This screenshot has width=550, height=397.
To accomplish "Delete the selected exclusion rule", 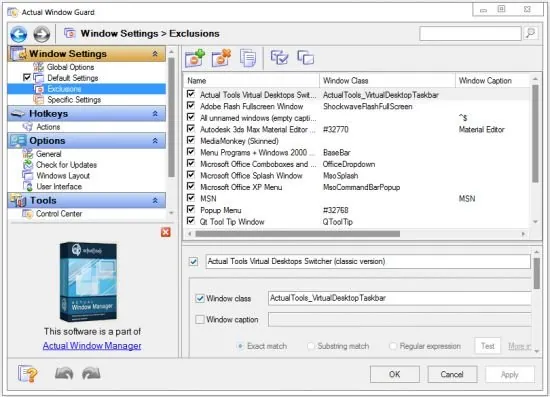I will click(x=222, y=58).
